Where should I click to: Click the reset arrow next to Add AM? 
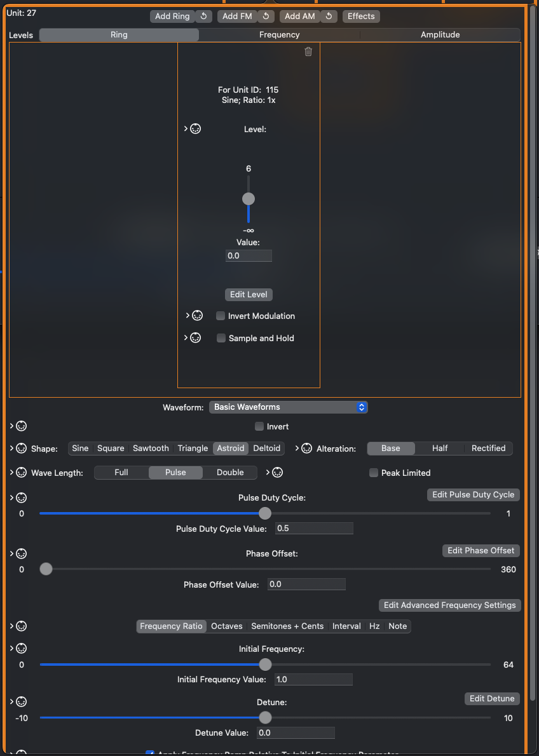pyautogui.click(x=329, y=17)
